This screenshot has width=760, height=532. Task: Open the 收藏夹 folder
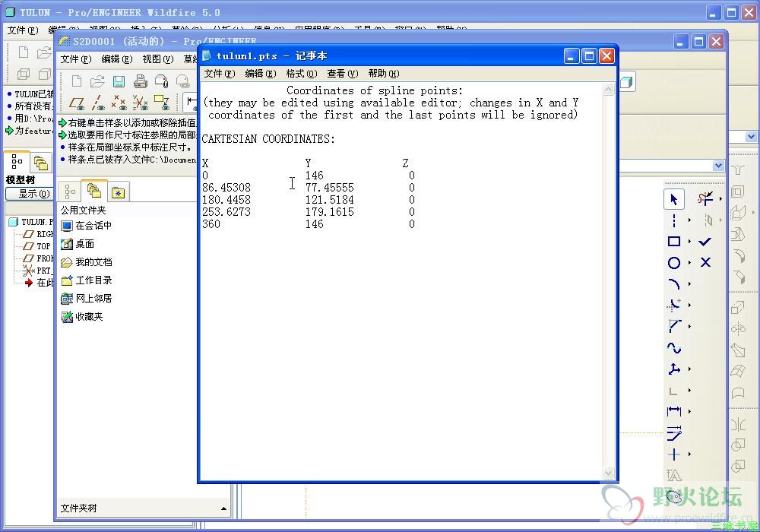pyautogui.click(x=82, y=317)
